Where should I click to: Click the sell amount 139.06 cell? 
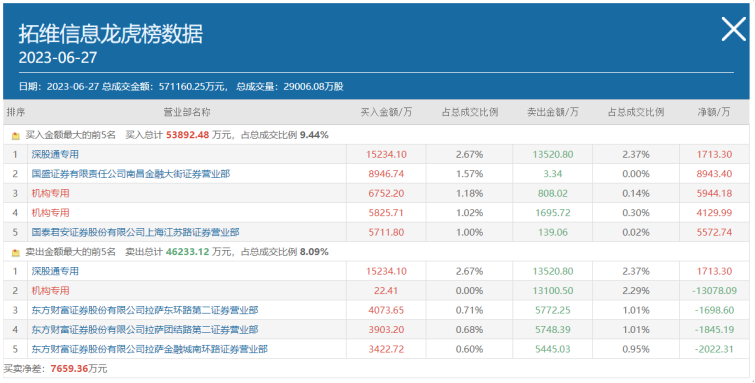[x=553, y=232]
